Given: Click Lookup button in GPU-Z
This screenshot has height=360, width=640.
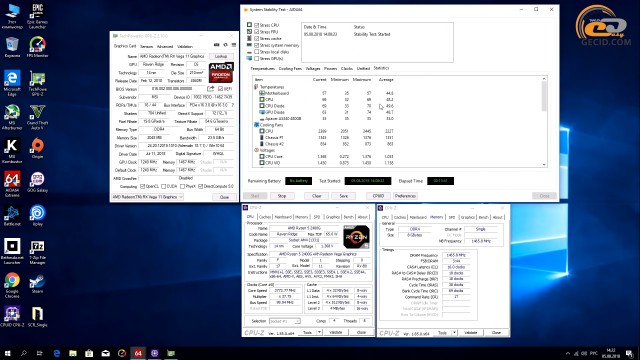Looking at the screenshot, I should tap(221, 56).
